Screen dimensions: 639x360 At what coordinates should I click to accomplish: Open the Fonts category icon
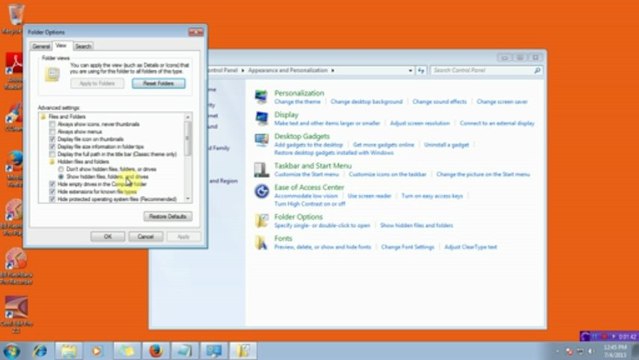tap(261, 242)
